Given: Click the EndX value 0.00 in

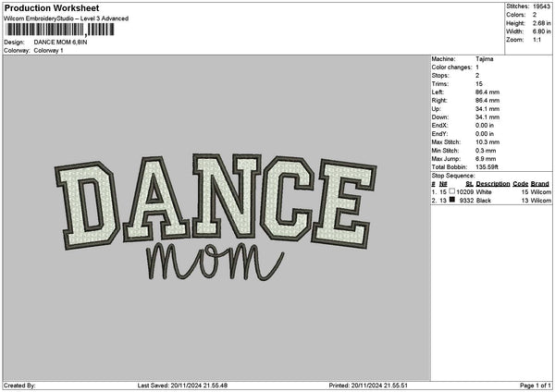Looking at the screenshot, I should click(485, 126).
